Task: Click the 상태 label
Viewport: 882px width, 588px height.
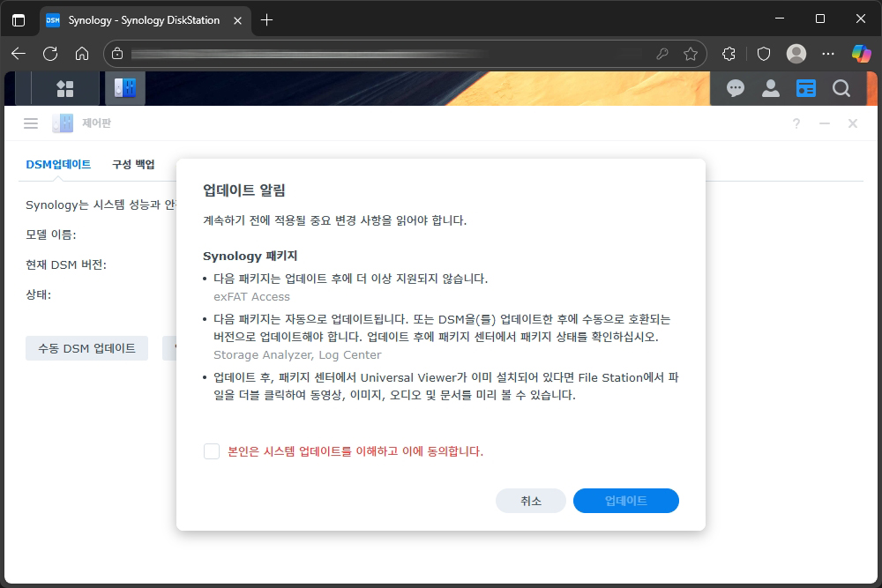Action: (x=38, y=294)
